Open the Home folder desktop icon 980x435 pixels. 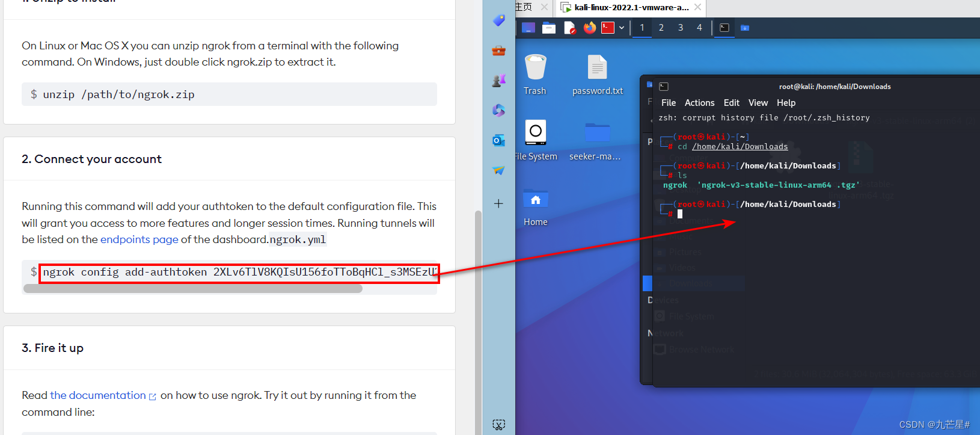point(535,206)
